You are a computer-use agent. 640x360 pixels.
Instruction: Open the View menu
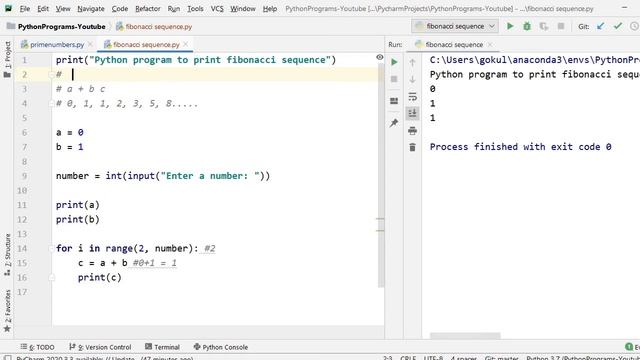[x=63, y=9]
